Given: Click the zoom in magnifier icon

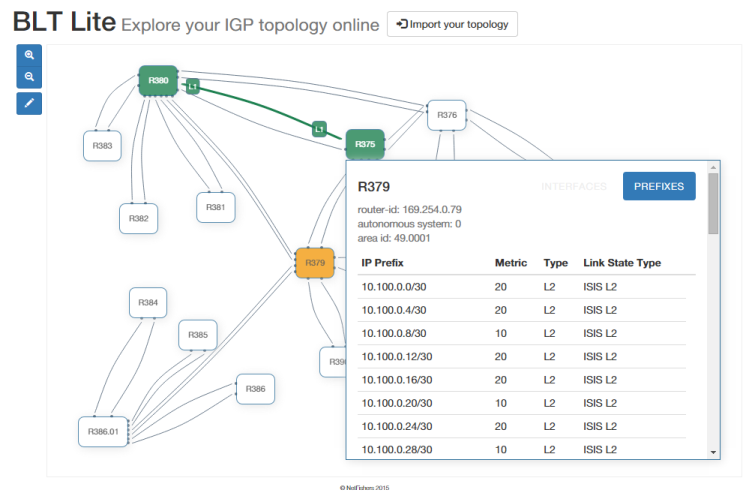Looking at the screenshot, I should (x=29, y=55).
